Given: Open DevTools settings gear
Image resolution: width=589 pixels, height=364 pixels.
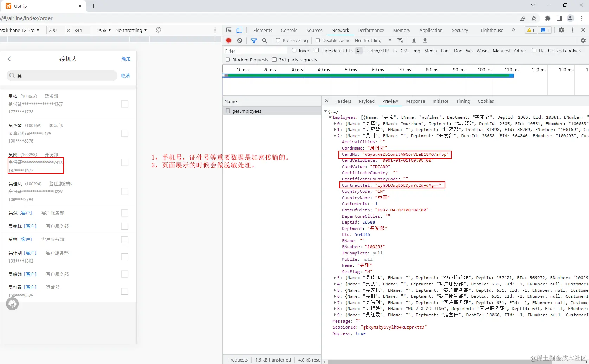Looking at the screenshot, I should (561, 30).
